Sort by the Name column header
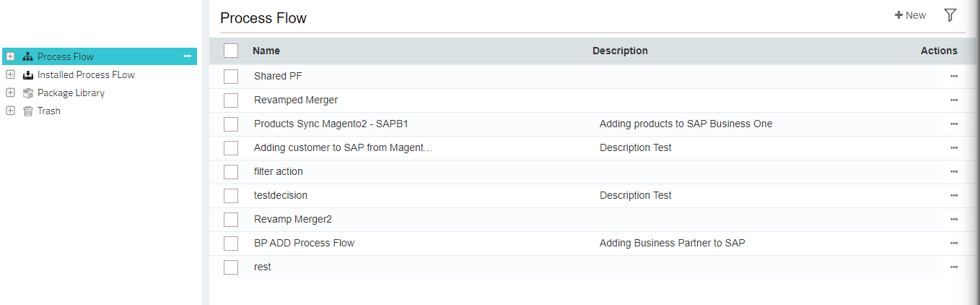980x305 pixels. pos(266,51)
